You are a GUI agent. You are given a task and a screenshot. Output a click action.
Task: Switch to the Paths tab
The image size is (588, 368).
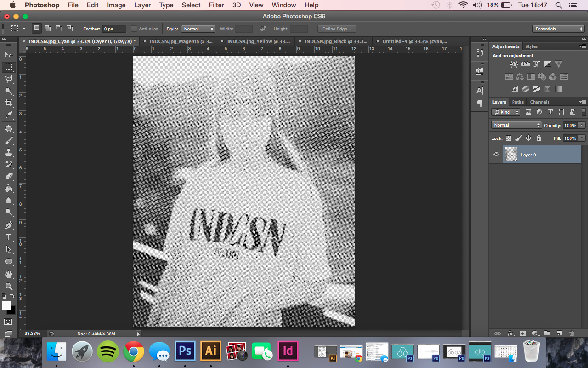[x=518, y=102]
